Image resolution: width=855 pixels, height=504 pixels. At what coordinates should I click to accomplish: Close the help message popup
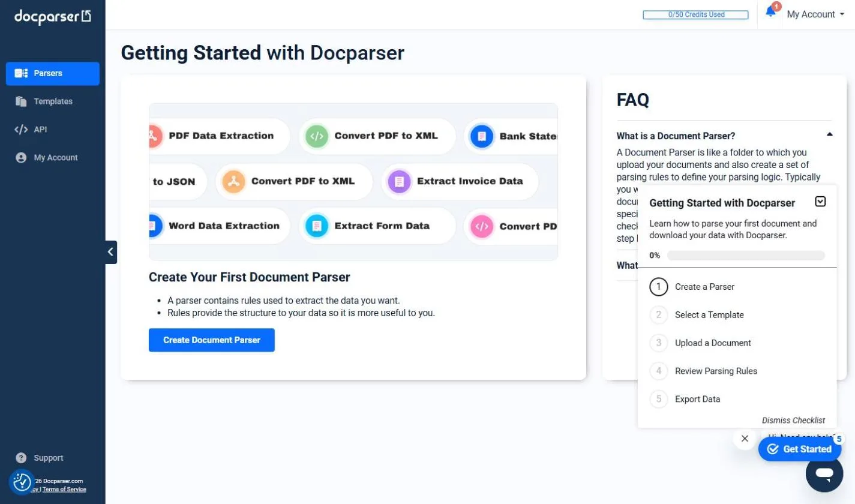click(x=745, y=439)
